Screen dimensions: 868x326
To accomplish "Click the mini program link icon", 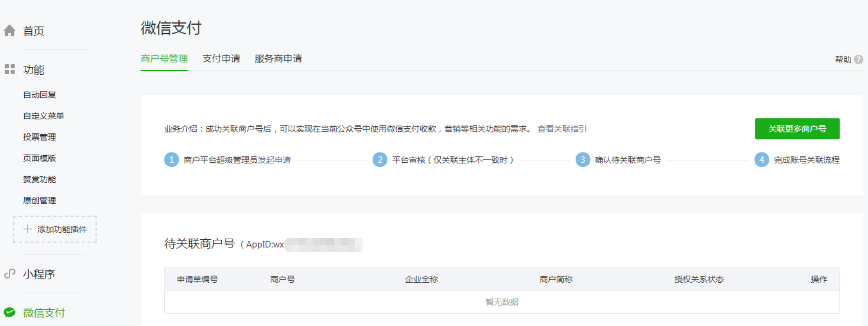I will click(9, 274).
